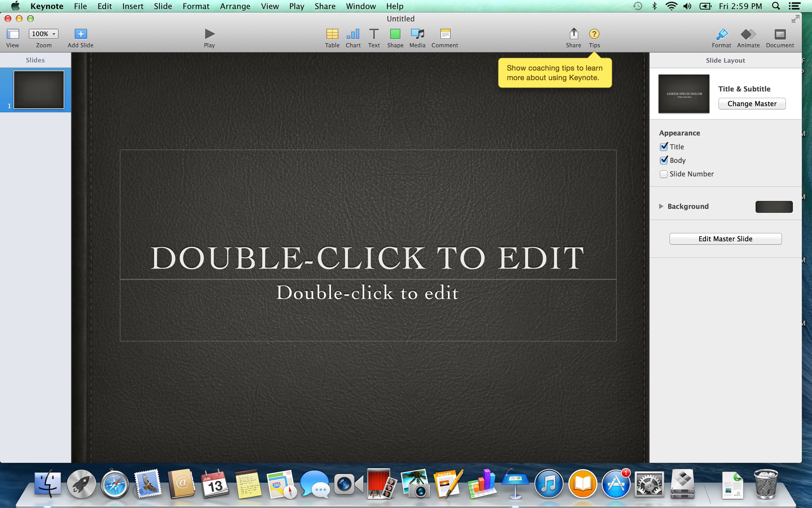Open Calendar from the Dock
Image resolution: width=812 pixels, height=508 pixels.
(x=215, y=484)
